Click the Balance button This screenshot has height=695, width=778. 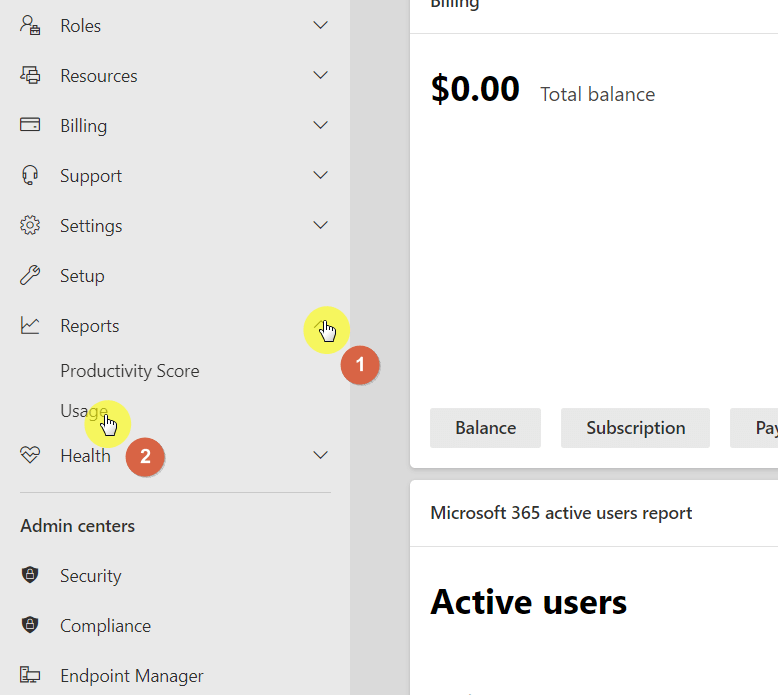click(x=485, y=428)
